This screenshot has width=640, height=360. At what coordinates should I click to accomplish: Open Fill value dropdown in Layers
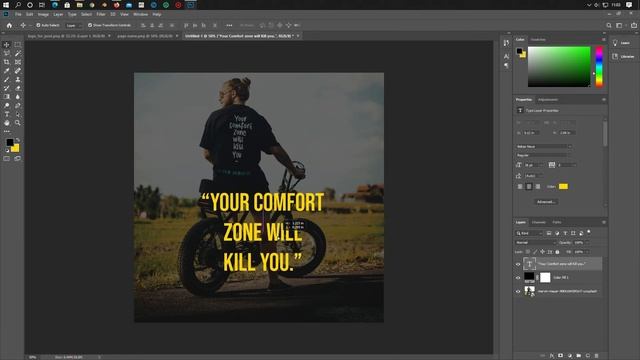click(x=587, y=252)
